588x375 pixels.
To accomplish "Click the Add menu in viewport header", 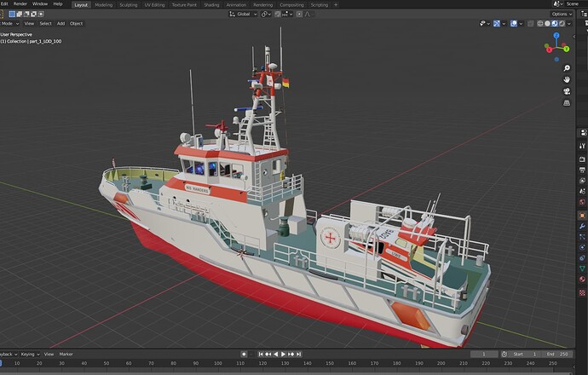I will click(61, 23).
